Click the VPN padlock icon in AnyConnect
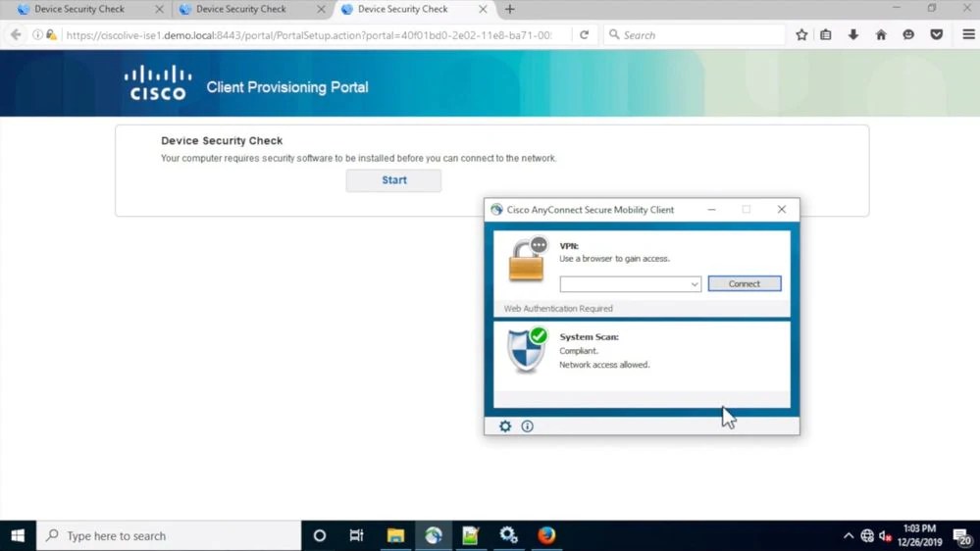The image size is (980, 551). pyautogui.click(x=526, y=260)
